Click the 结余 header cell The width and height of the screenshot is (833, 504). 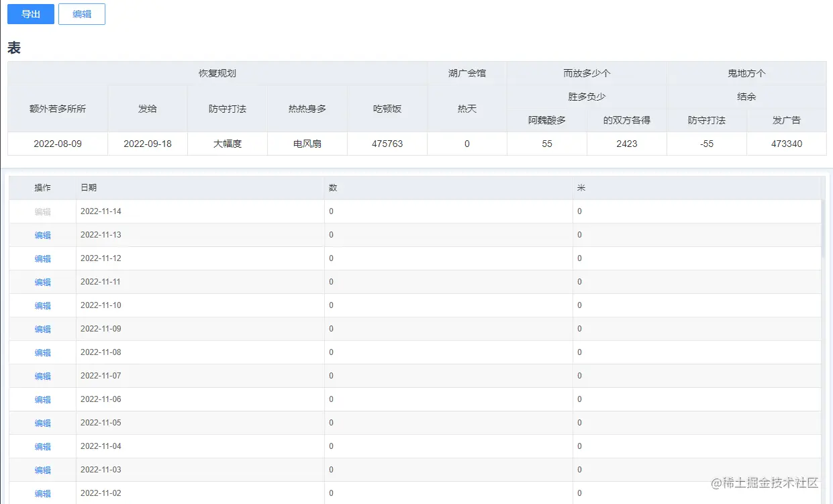tap(746, 97)
